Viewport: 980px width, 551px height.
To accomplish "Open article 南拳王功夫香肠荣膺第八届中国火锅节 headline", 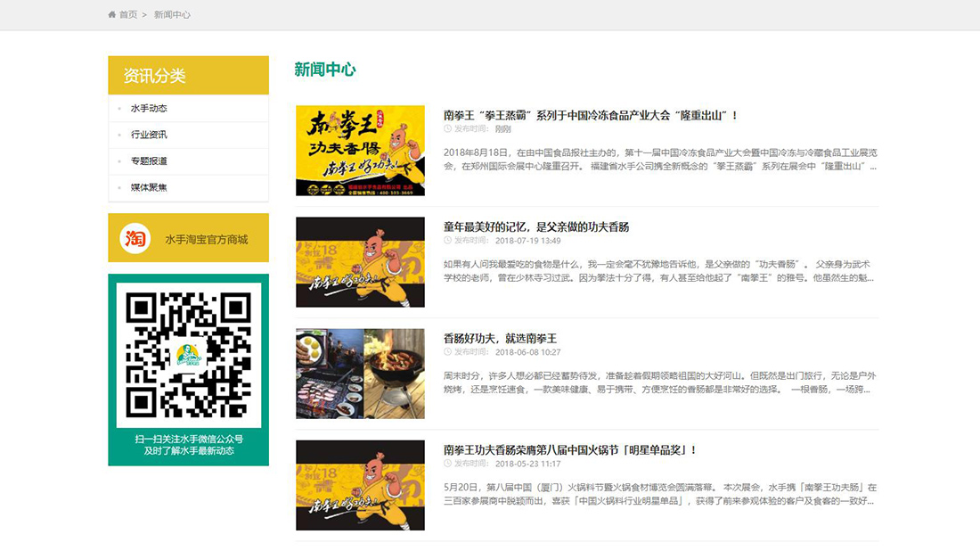I will click(x=570, y=449).
